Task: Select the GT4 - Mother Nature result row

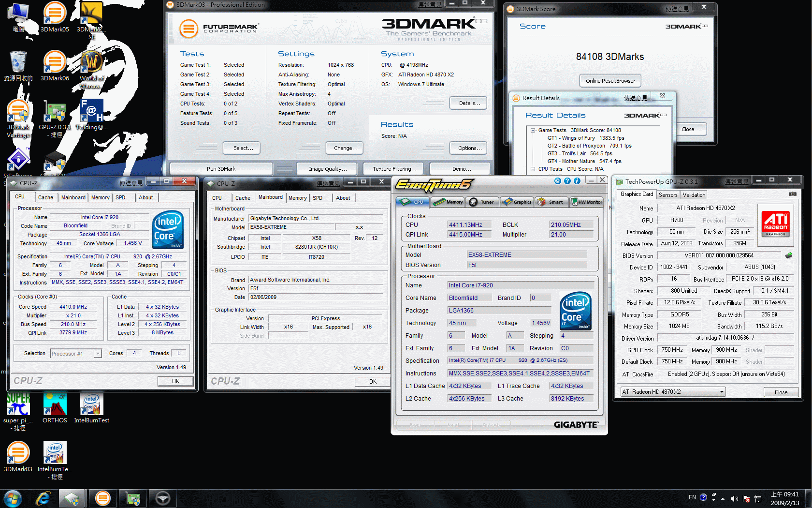Action: [584, 161]
